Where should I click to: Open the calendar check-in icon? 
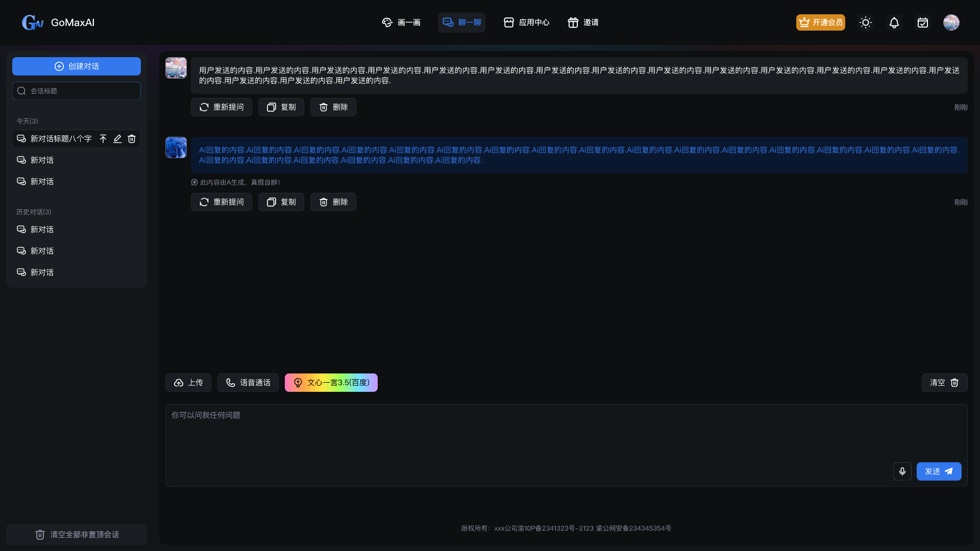(922, 22)
